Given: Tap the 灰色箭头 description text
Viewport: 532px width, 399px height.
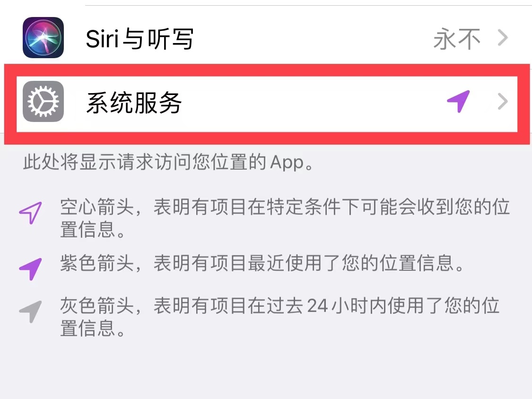Looking at the screenshot, I should point(280,317).
